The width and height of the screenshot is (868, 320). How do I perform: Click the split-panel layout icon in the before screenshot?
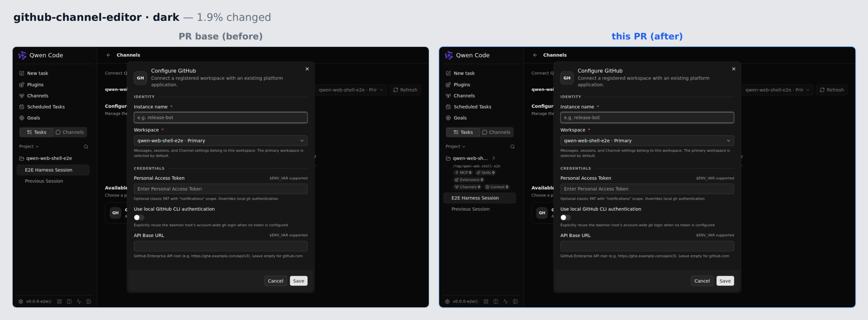point(69,301)
